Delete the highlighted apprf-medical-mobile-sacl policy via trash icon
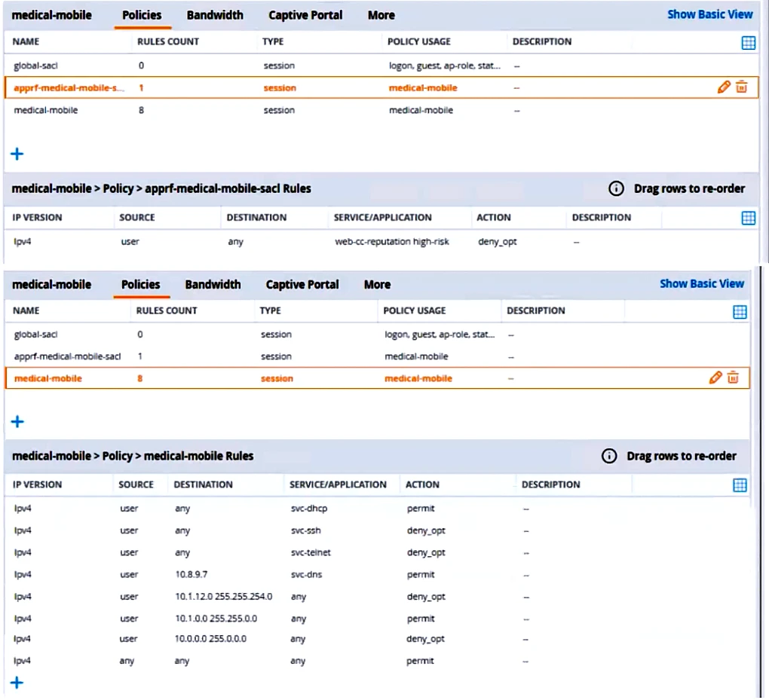769x700 pixels. [741, 87]
